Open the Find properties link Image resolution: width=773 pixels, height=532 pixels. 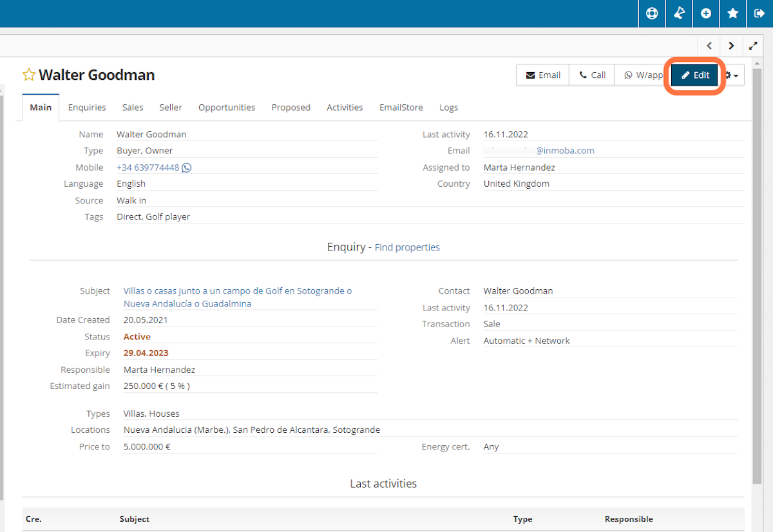[407, 247]
